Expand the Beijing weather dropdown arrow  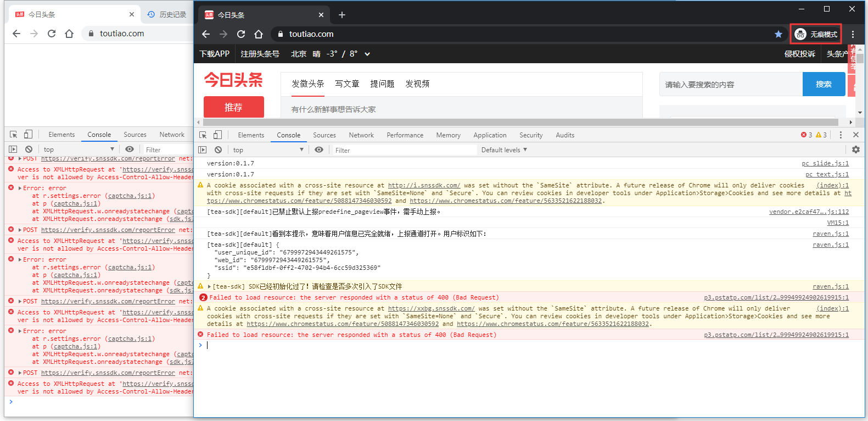pyautogui.click(x=367, y=54)
